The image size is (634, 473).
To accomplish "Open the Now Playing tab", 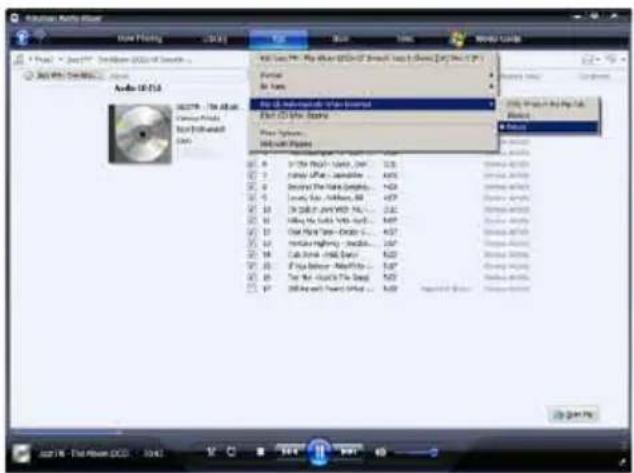I will 140,39.
